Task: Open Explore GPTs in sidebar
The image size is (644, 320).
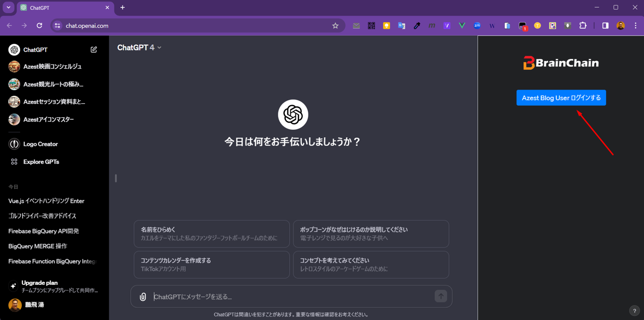Action: [x=41, y=162]
